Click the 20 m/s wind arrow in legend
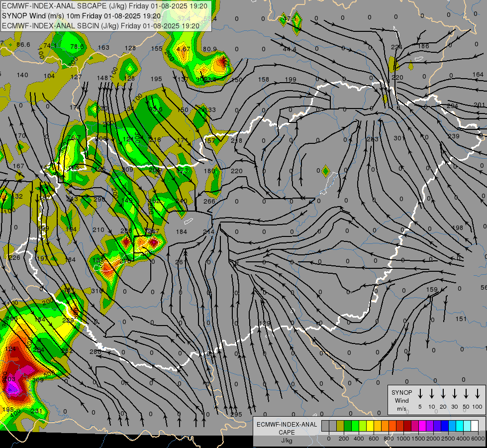This screenshot has width=487, height=448. click(443, 394)
